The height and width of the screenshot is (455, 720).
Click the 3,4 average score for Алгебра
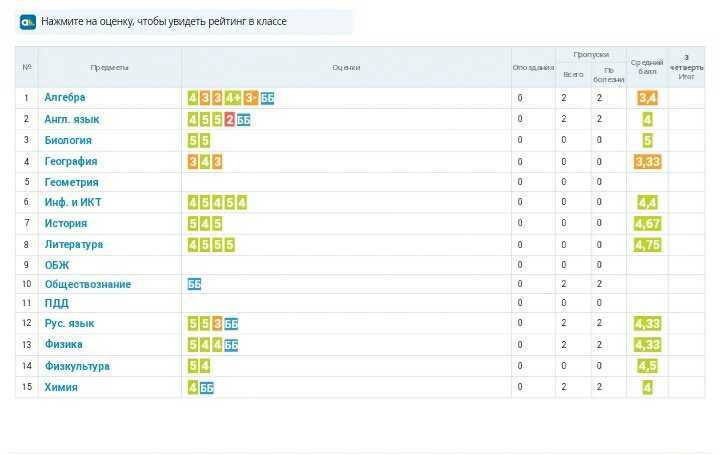coord(647,98)
